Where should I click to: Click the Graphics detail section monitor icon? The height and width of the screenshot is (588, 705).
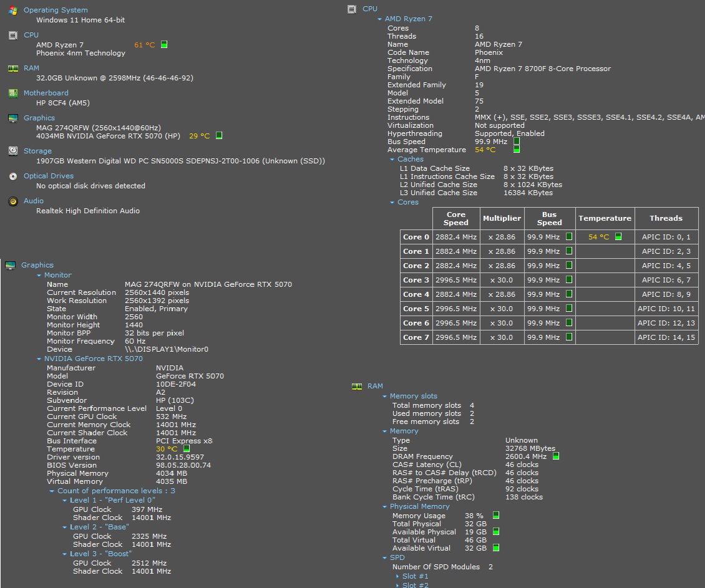click(x=11, y=266)
